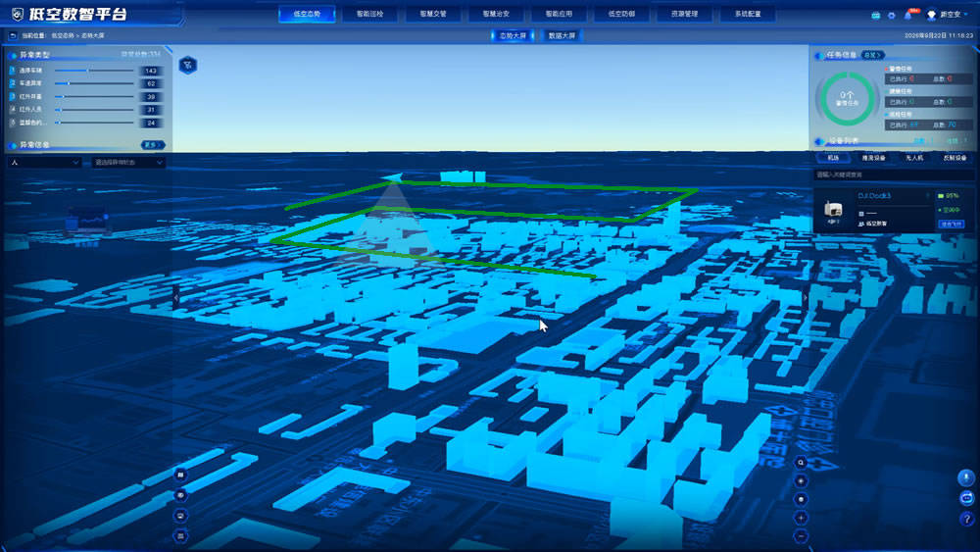Expand the user account dropdown arrow
This screenshot has width=980, height=552.
tap(965, 15)
